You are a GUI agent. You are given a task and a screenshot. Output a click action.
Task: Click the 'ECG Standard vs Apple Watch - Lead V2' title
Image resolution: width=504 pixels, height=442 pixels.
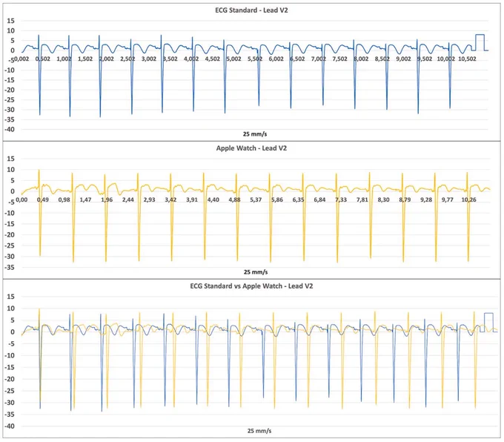click(x=251, y=286)
